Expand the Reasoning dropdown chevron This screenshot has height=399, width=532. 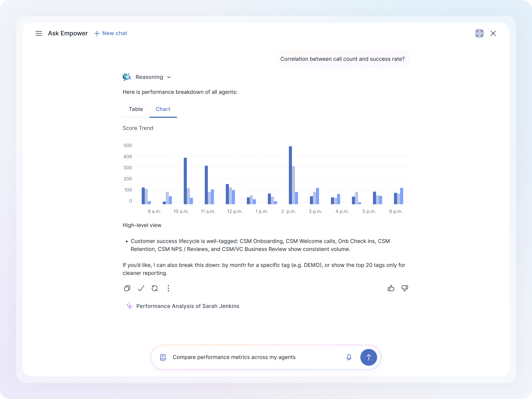(169, 77)
